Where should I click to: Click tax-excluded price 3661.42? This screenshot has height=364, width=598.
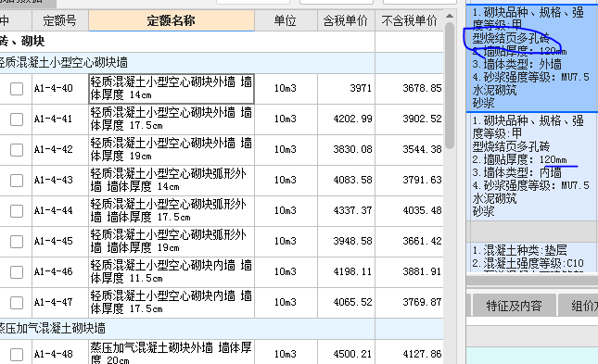(x=422, y=241)
